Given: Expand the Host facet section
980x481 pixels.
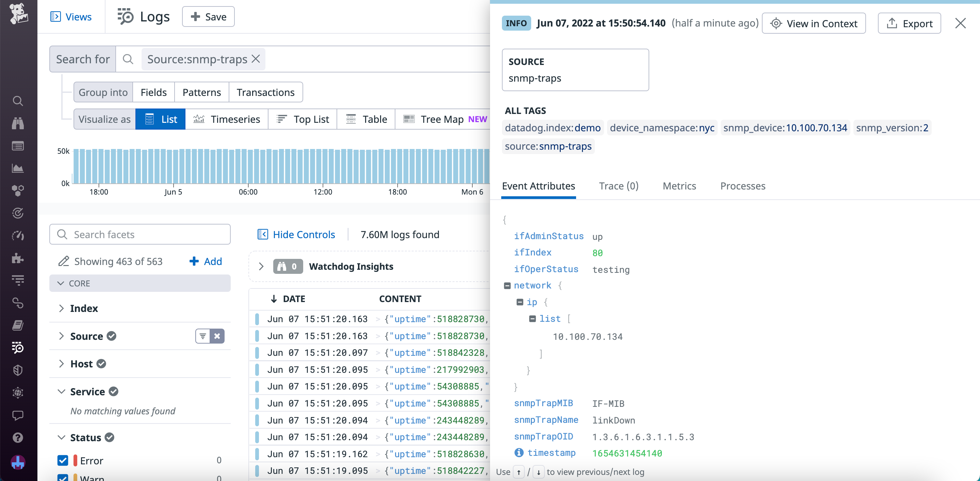Looking at the screenshot, I should click(62, 364).
